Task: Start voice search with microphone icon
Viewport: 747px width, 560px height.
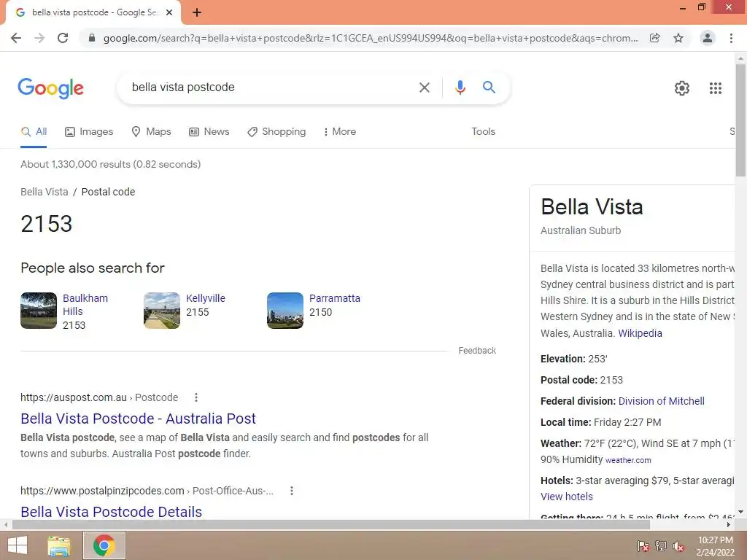Action: 460,87
